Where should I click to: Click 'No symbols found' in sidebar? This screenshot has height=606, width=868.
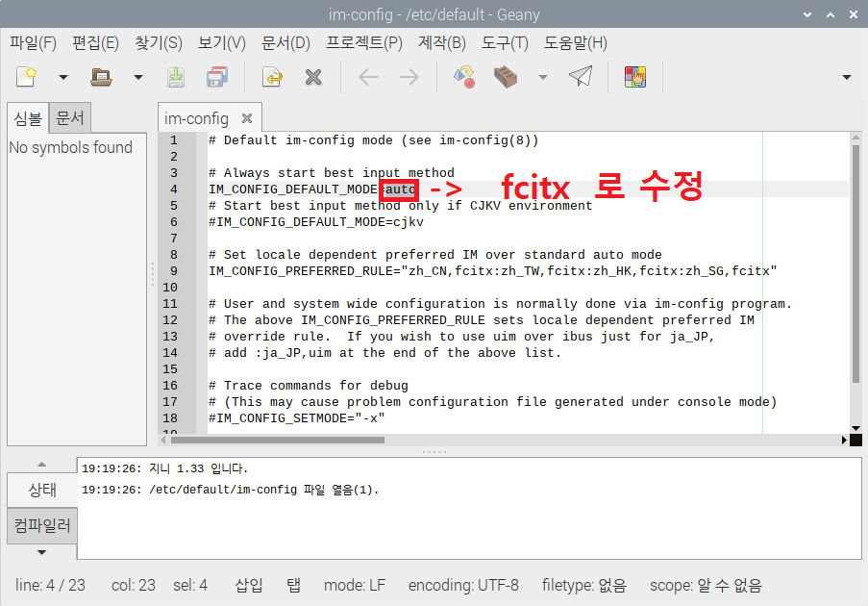(x=70, y=147)
